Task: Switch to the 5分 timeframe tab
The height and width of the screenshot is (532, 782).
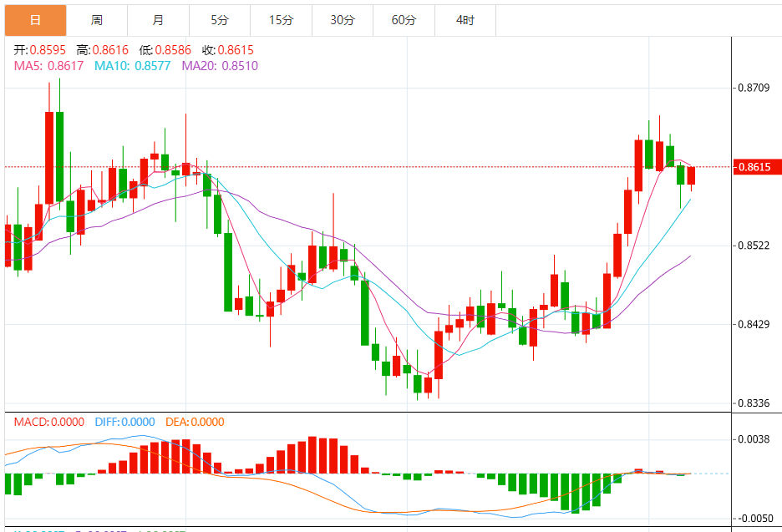Action: pos(220,20)
